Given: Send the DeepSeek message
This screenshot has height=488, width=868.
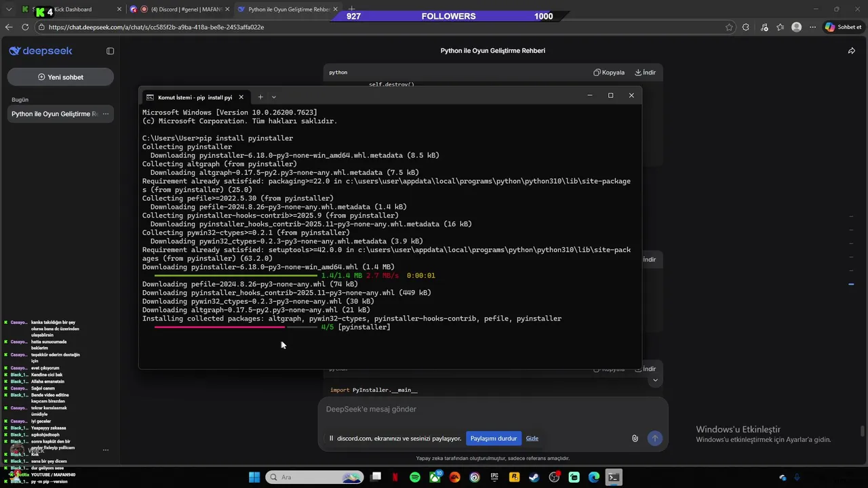Looking at the screenshot, I should tap(654, 439).
